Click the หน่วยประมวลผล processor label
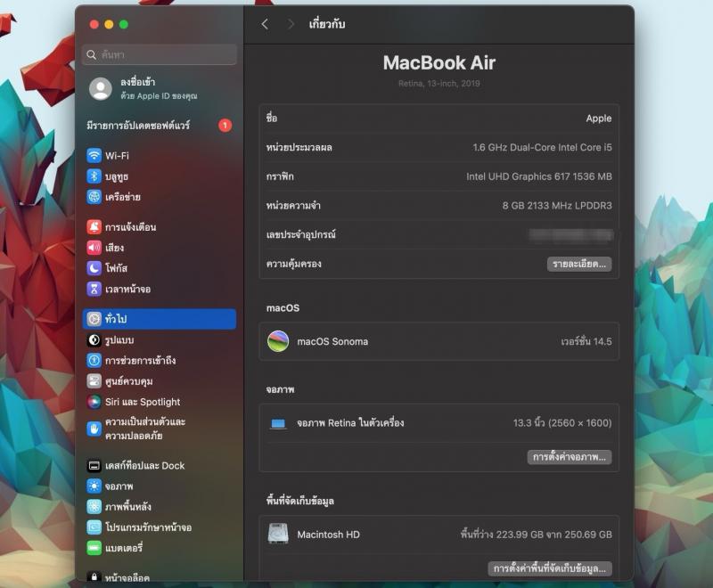Image resolution: width=713 pixels, height=588 pixels. coord(299,147)
